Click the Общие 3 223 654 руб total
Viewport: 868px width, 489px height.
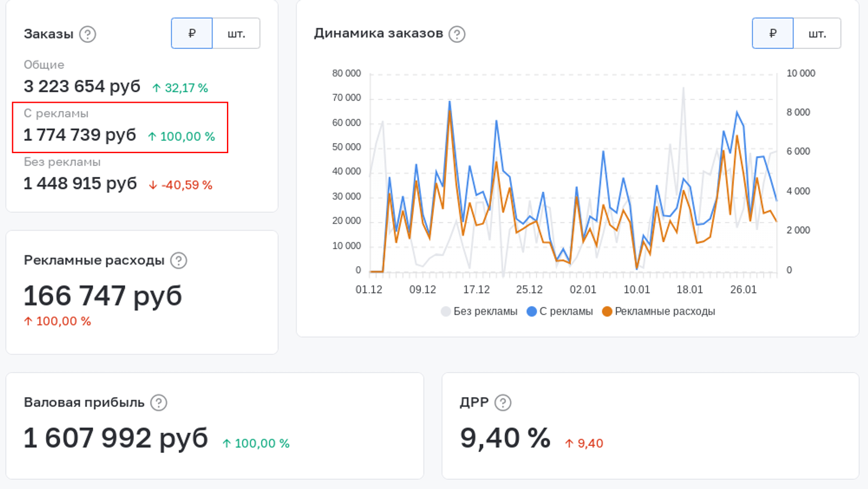click(82, 86)
